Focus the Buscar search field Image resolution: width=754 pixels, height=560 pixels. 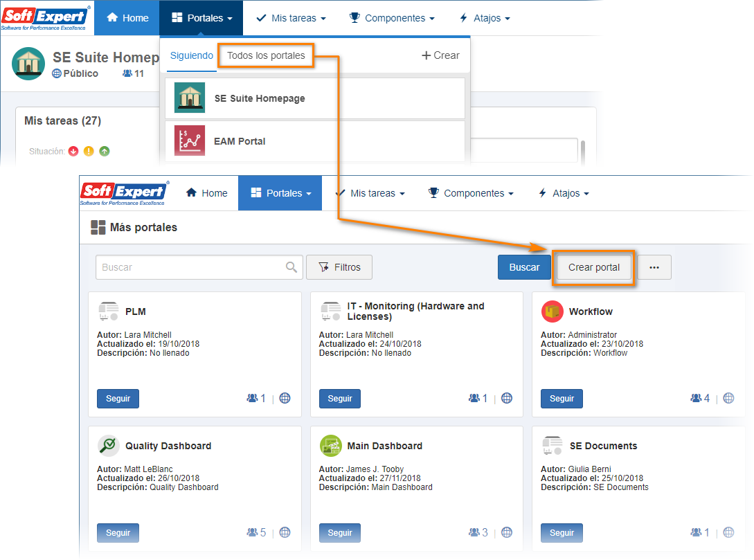[199, 267]
